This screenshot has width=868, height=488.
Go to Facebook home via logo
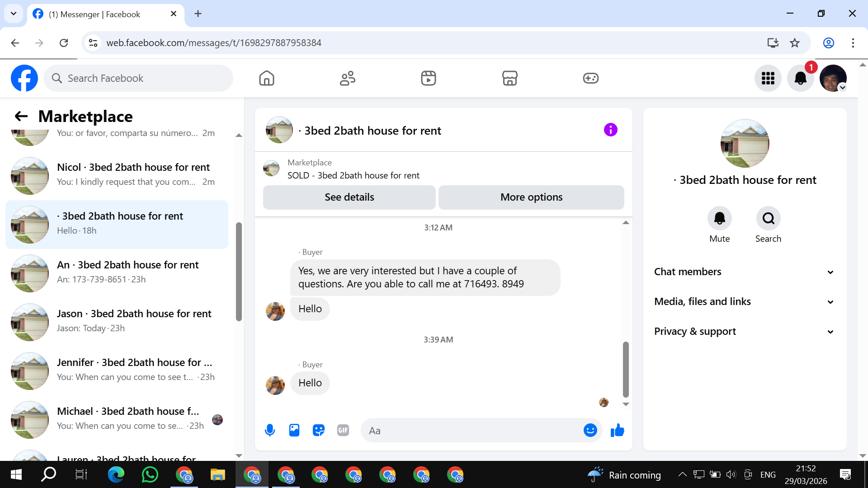click(x=24, y=78)
